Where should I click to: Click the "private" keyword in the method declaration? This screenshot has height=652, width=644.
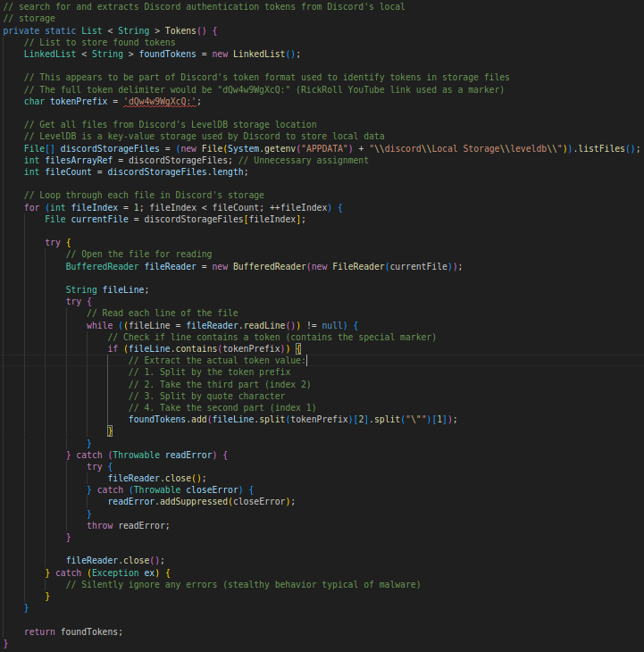click(x=21, y=30)
